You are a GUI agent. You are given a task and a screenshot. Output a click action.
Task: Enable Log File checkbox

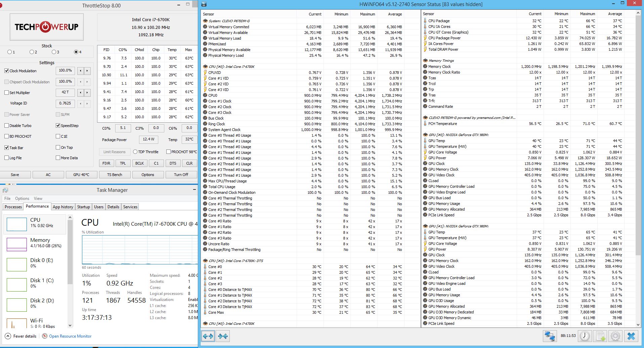click(x=6, y=158)
